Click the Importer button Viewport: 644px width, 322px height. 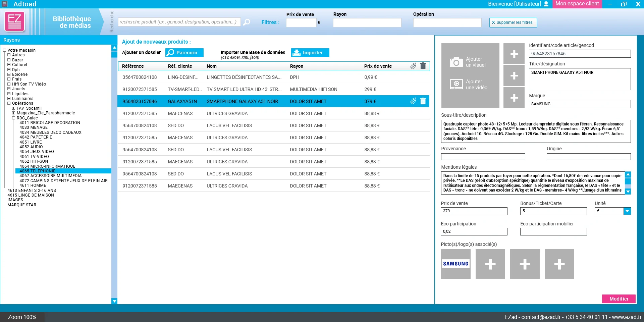310,53
